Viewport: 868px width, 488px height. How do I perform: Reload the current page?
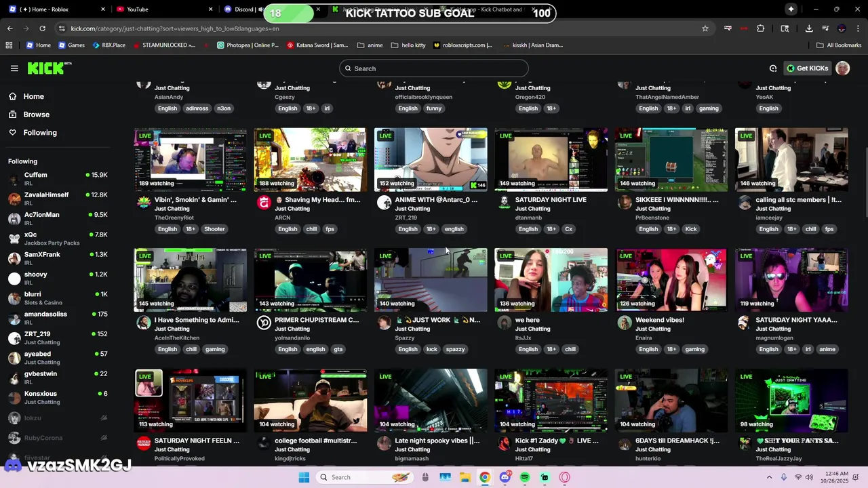(42, 28)
